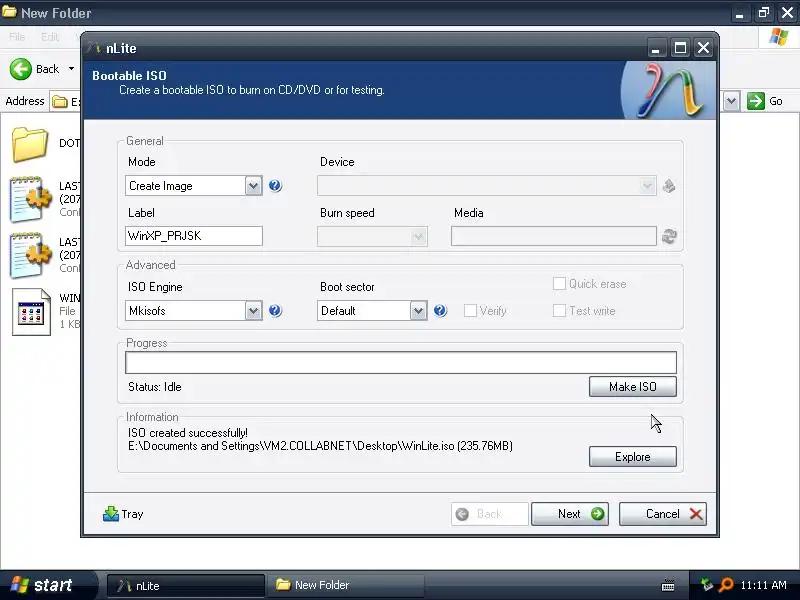The width and height of the screenshot is (800, 600).
Task: Open the Explorer address bar dropdown
Action: 731,101
